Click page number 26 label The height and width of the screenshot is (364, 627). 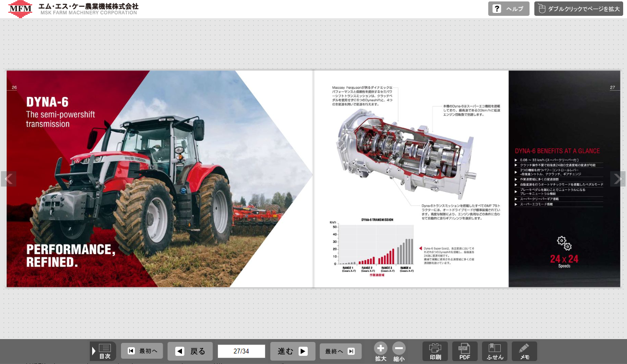[14, 87]
